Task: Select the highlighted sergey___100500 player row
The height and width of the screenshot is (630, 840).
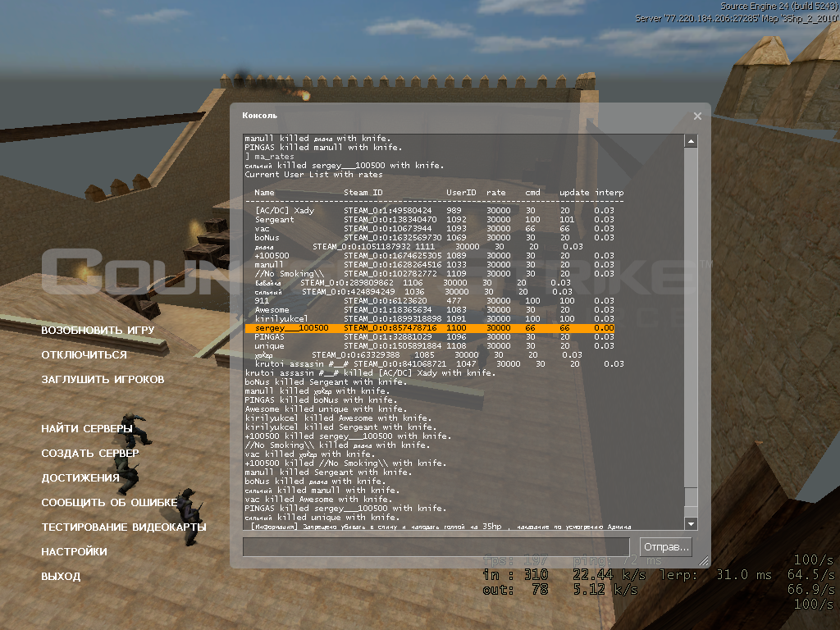Action: tap(430, 328)
